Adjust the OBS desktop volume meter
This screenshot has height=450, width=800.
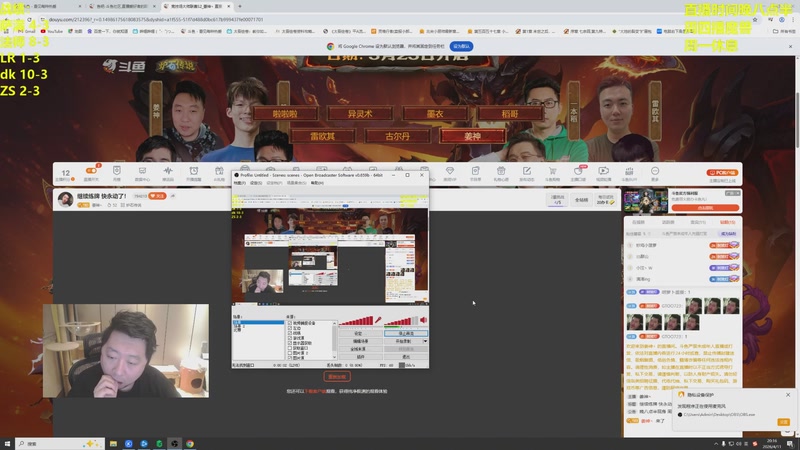point(401,320)
